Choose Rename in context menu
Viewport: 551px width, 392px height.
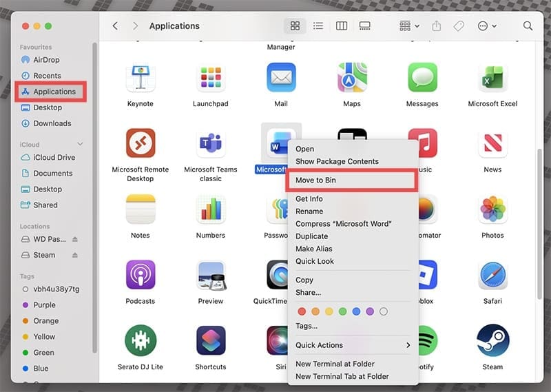353,212
